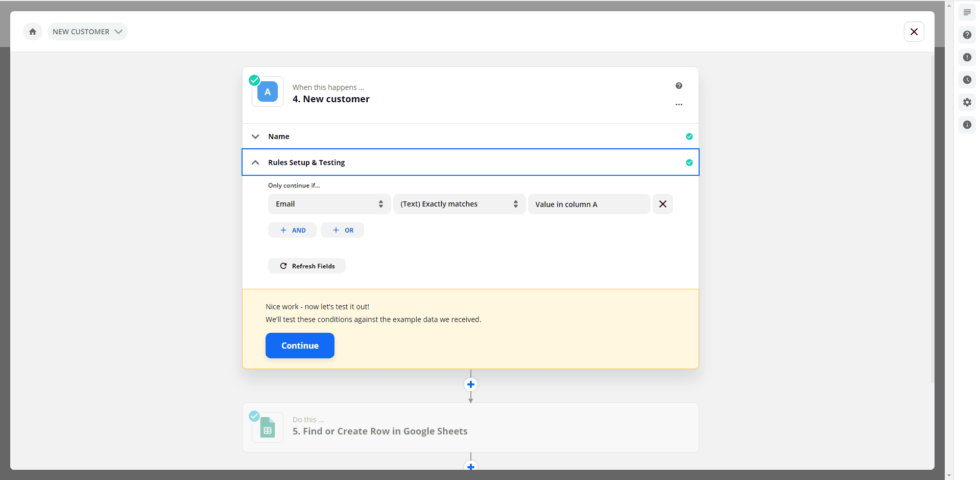Click the Google Sheets app icon

pos(268,427)
